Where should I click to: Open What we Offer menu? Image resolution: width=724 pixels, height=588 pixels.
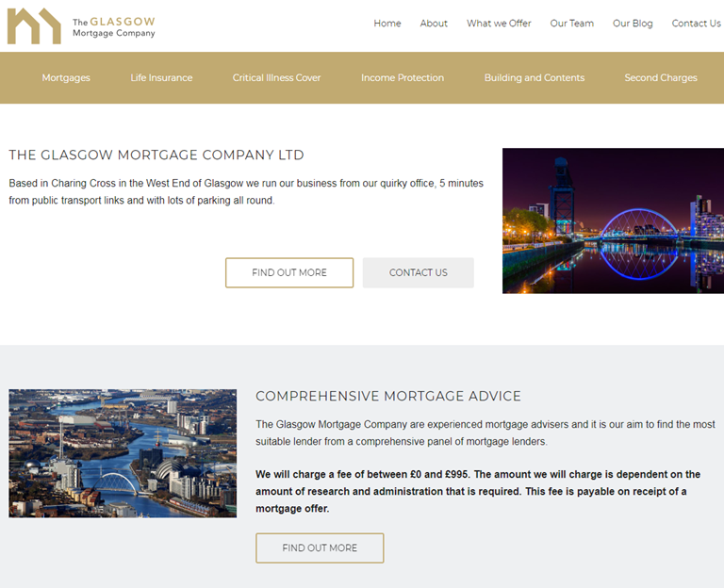tap(499, 23)
